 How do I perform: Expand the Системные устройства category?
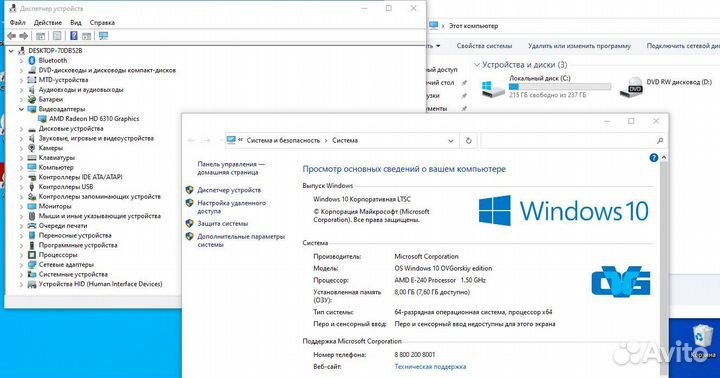tap(21, 274)
